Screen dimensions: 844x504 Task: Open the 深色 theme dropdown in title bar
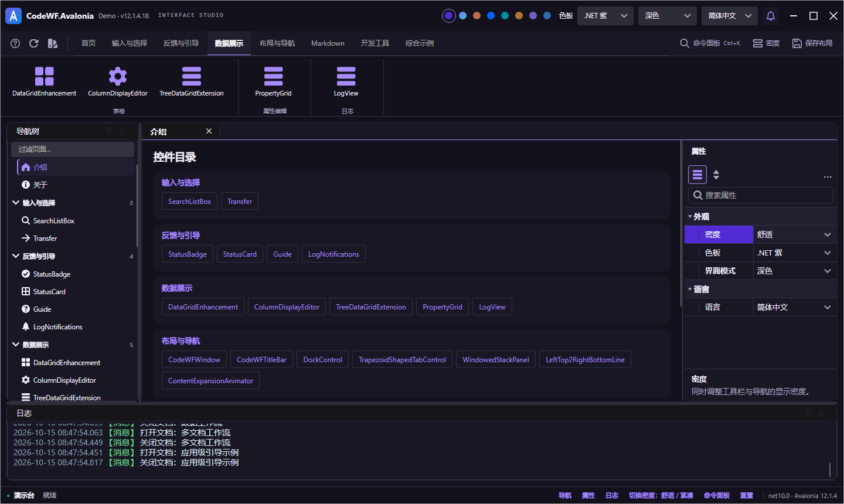coord(668,16)
